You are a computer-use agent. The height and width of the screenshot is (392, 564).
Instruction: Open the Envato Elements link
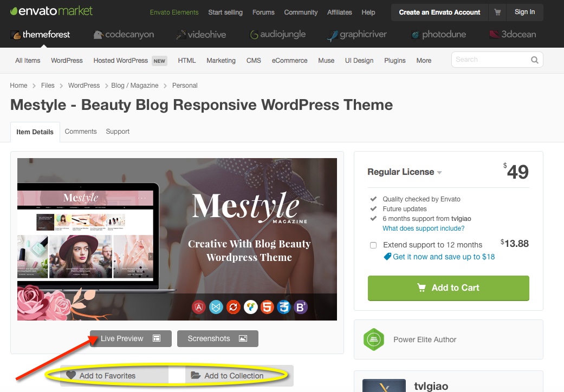click(x=174, y=12)
